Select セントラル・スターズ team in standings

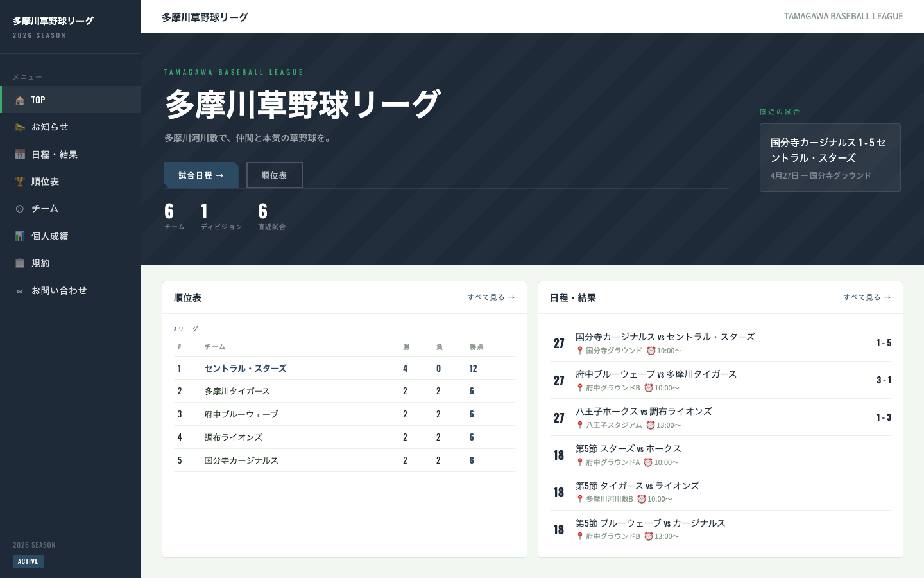point(245,369)
